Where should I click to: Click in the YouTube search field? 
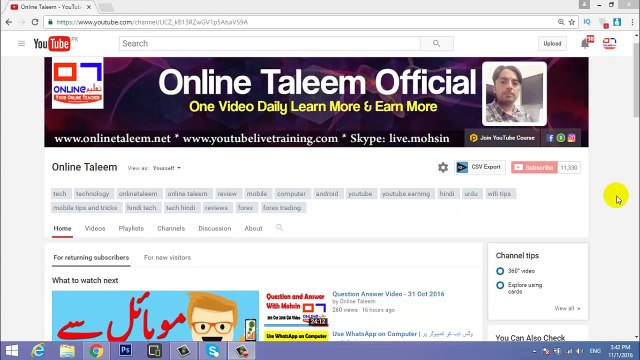click(269, 43)
